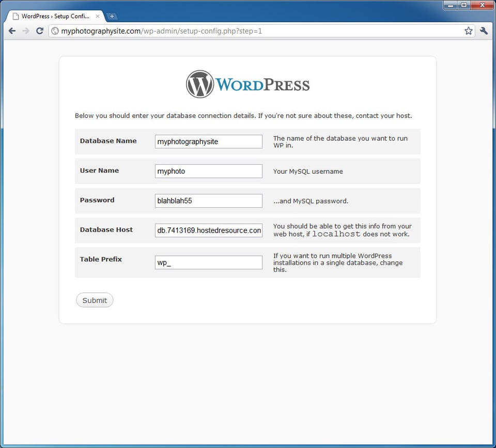Minimize the browser window
The width and height of the screenshot is (496, 448).
[x=451, y=5]
